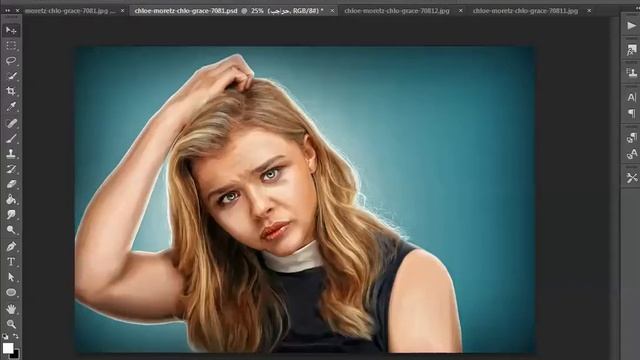Select the Ellipse shape tool
Viewport: 640px width, 360px height.
(x=11, y=292)
